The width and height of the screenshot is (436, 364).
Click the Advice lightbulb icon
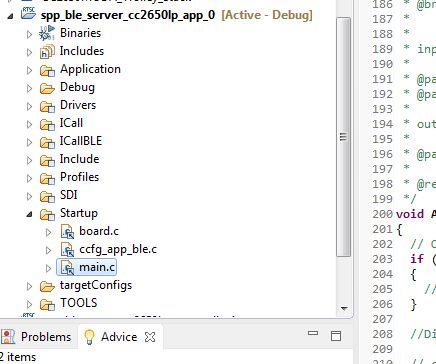coord(89,337)
